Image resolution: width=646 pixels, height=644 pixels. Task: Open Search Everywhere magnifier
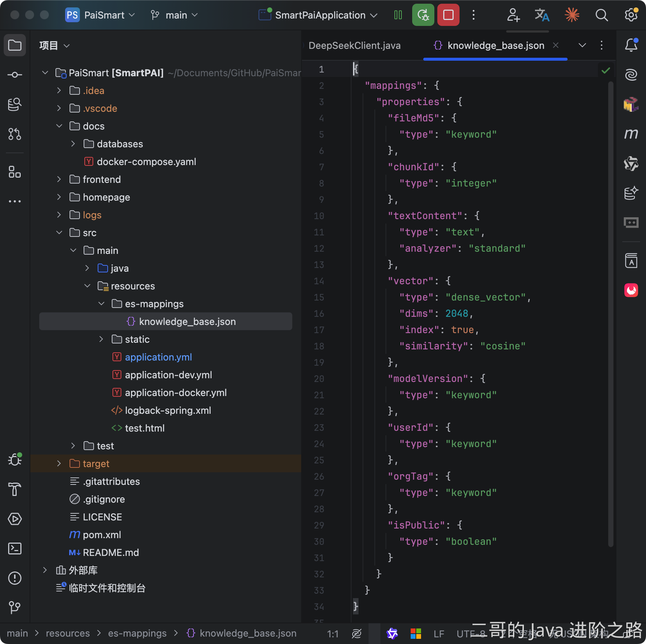(602, 15)
